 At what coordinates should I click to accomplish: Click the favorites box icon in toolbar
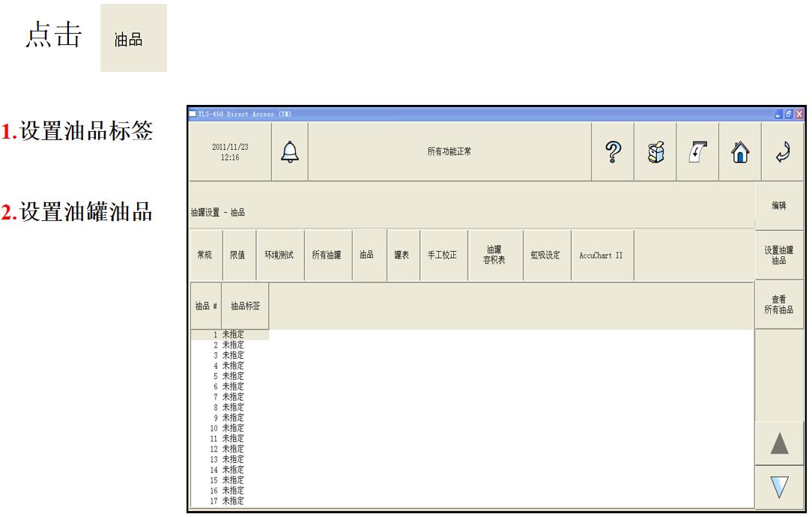pyautogui.click(x=655, y=152)
